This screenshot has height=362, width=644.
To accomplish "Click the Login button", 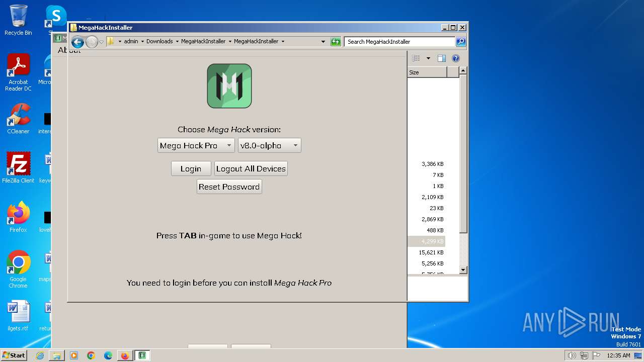I will [x=191, y=168].
